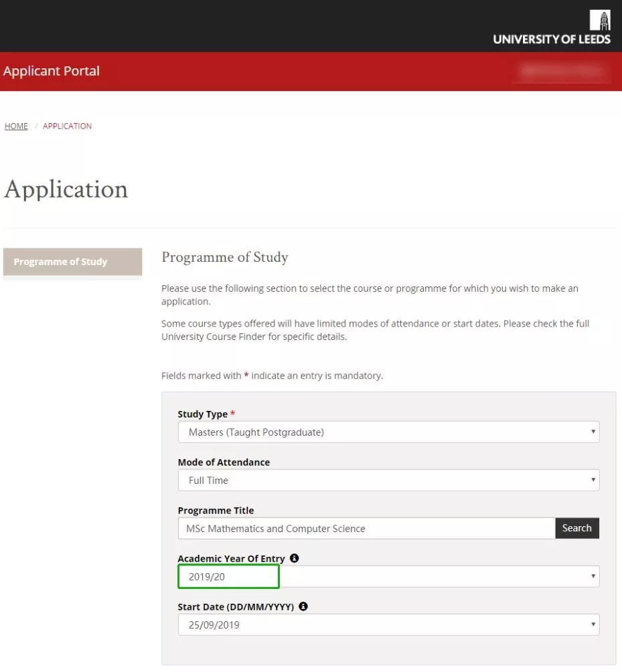Open Academic Year dropdown showing 2019/20
This screenshot has height=672, width=622.
(x=388, y=576)
